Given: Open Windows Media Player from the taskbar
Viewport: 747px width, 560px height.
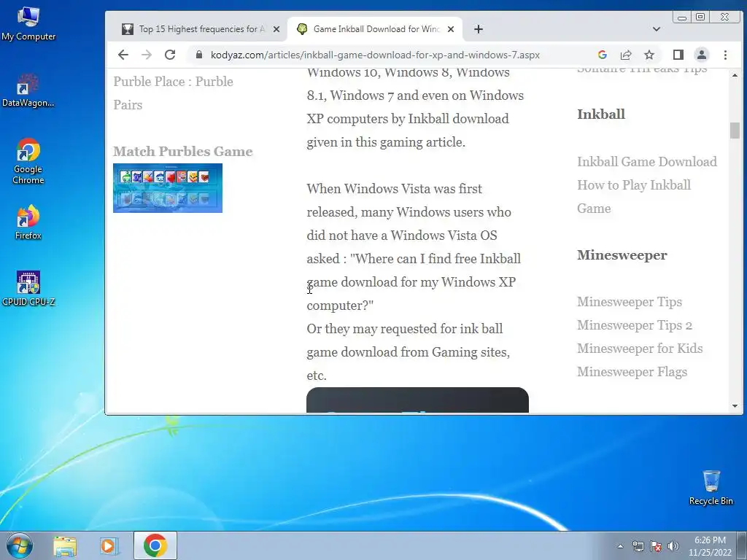Looking at the screenshot, I should [109, 546].
